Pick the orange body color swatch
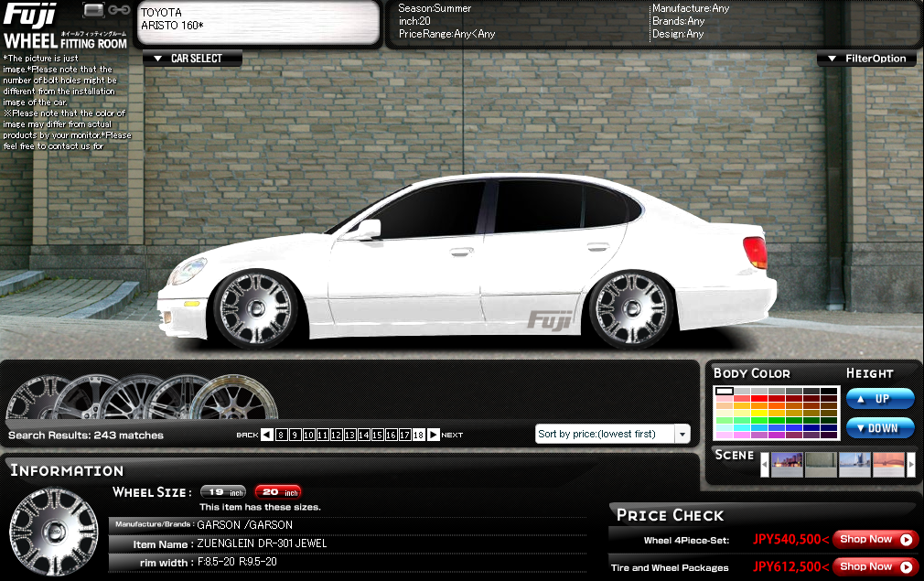 pos(759,406)
